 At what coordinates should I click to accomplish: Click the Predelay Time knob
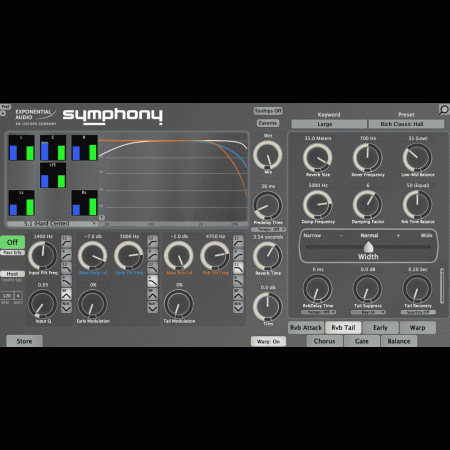tap(268, 205)
